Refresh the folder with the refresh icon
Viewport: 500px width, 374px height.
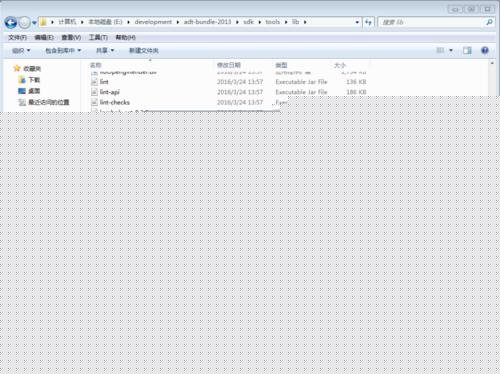(368, 22)
